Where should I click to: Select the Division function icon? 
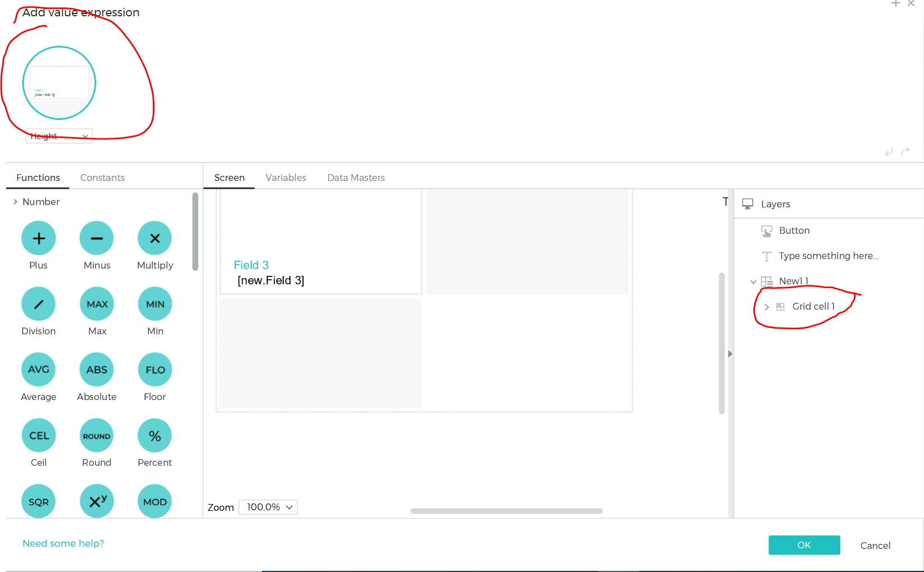38,304
